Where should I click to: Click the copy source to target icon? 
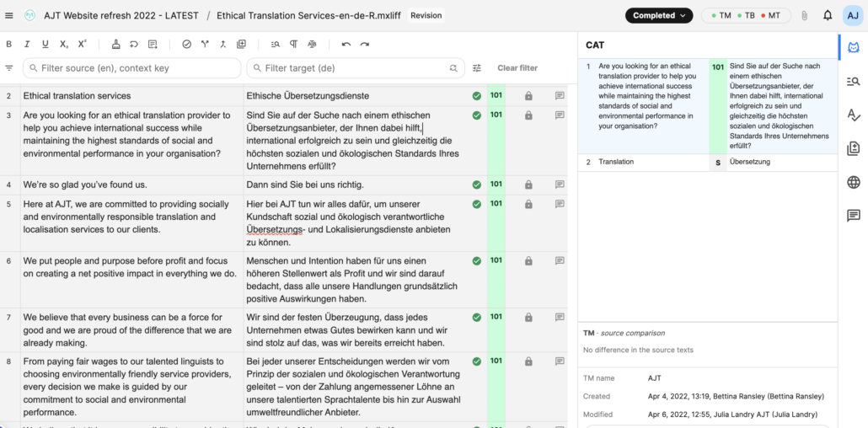coord(153,45)
